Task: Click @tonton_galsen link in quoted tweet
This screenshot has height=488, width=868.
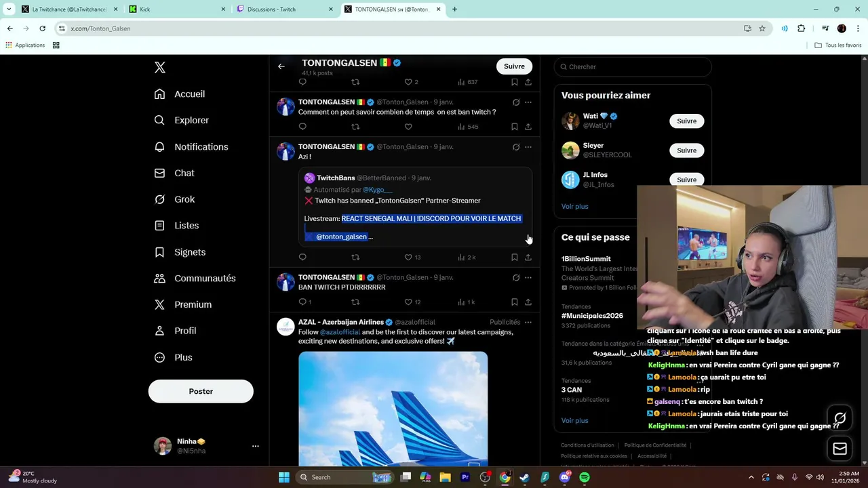Action: pos(341,237)
